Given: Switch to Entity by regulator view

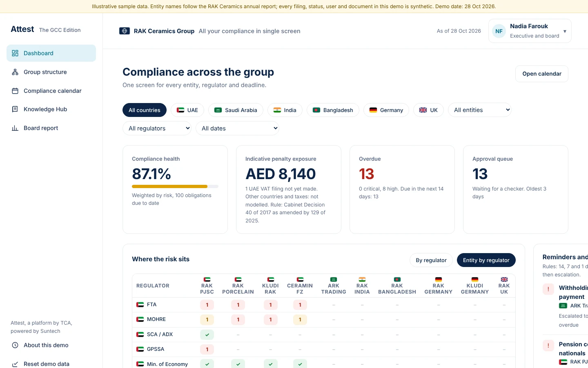Looking at the screenshot, I should coord(486,260).
